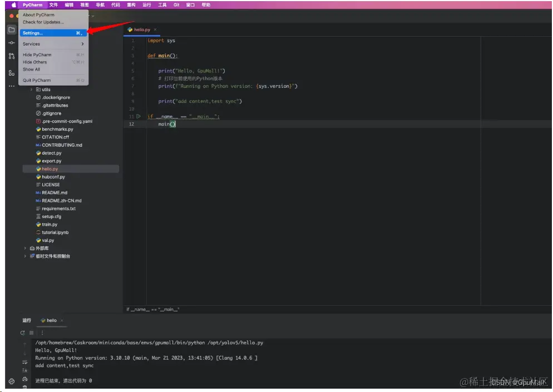Open the 窗口 menu in menu bar
This screenshot has height=392, width=553.
click(190, 5)
